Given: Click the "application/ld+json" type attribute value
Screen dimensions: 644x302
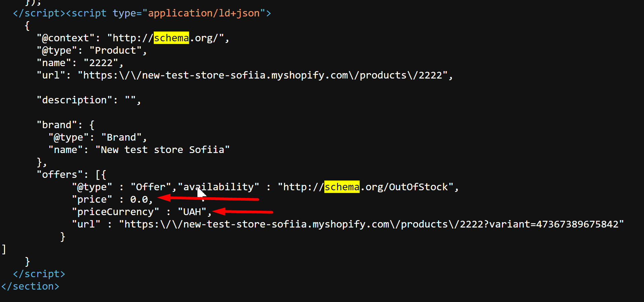Looking at the screenshot, I should pos(204,13).
